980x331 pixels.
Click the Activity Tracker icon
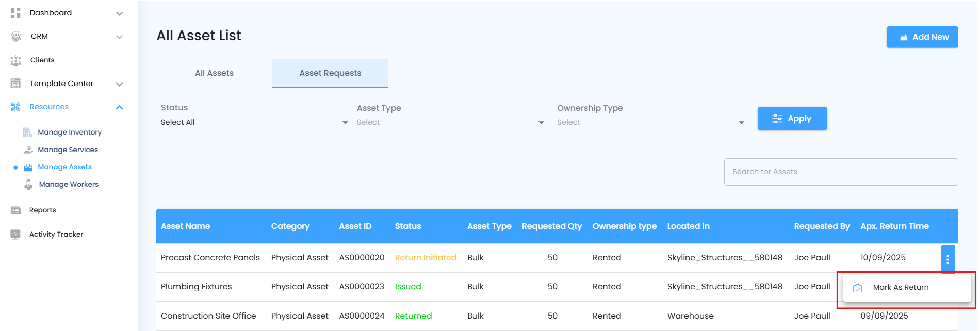(x=16, y=234)
